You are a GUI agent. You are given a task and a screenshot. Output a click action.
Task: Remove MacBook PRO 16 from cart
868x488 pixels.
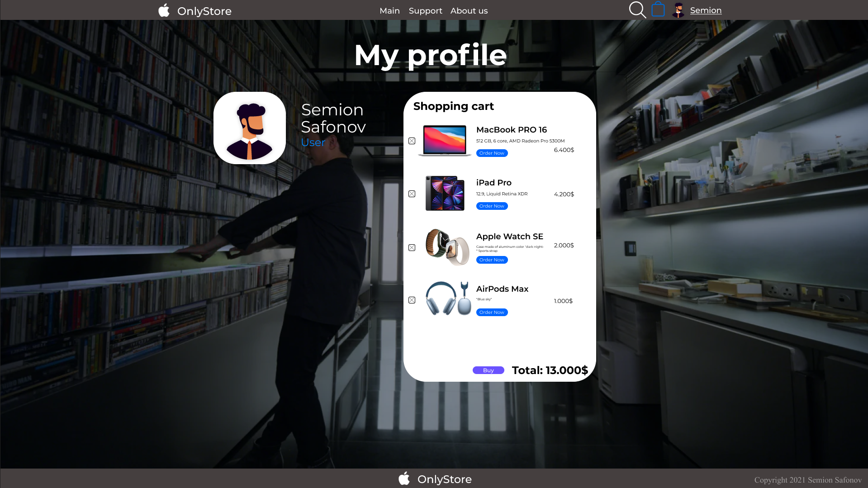coord(412,141)
